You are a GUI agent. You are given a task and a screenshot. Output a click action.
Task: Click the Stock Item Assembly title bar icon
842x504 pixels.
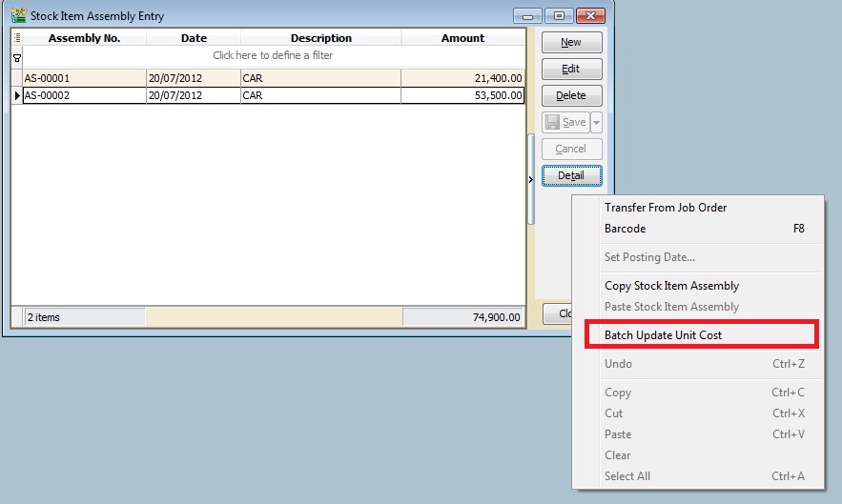[17, 16]
